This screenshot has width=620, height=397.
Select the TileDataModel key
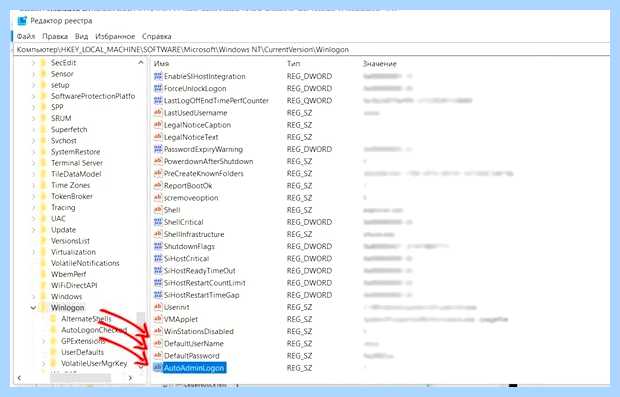(x=76, y=174)
